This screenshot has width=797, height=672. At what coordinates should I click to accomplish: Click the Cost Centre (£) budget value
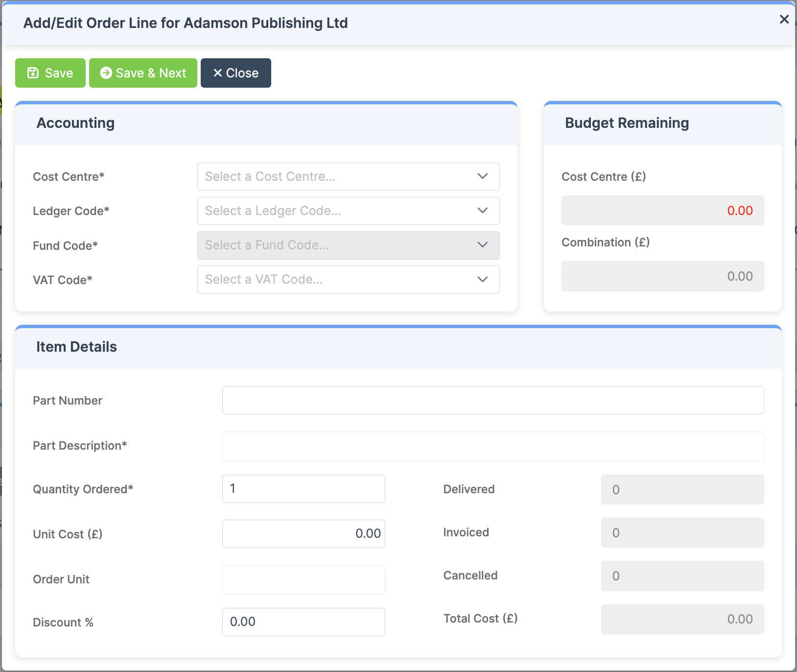pos(662,211)
